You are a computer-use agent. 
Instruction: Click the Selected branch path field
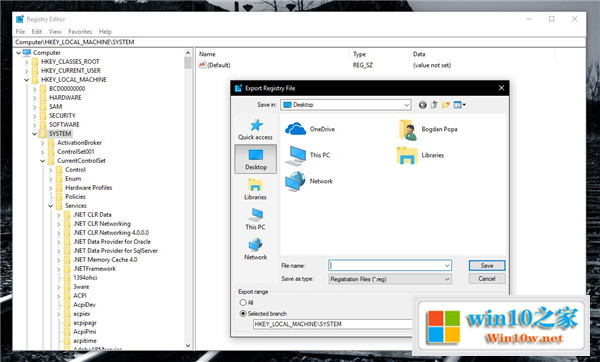333,324
